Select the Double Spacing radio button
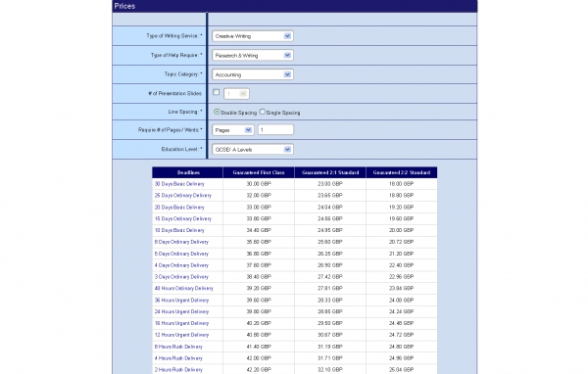This screenshot has width=588, height=374. coord(217,112)
